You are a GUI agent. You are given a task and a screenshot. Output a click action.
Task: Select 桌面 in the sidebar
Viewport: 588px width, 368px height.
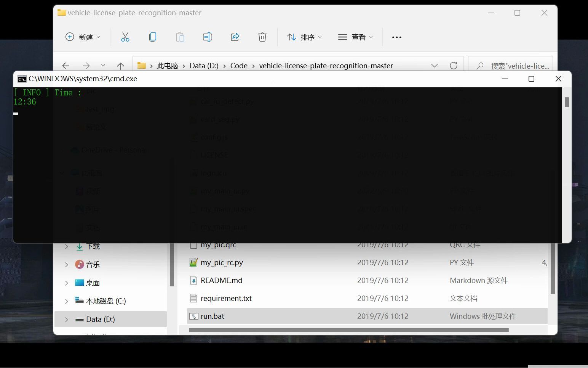pyautogui.click(x=92, y=282)
